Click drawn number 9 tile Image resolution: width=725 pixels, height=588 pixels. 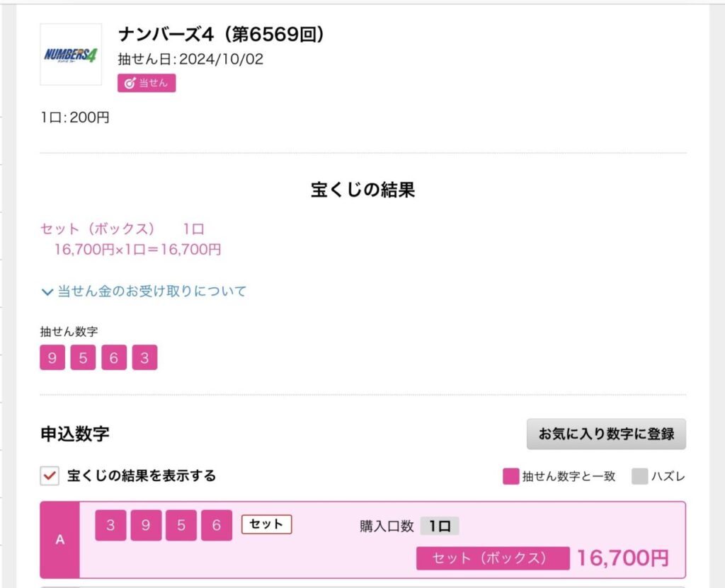tap(52, 357)
